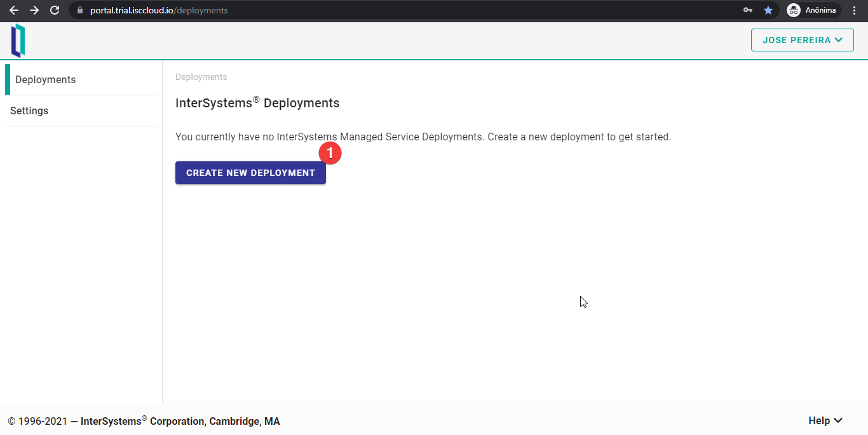The image size is (868, 435).
Task: Click the Deployments breadcrumb
Action: [x=201, y=77]
